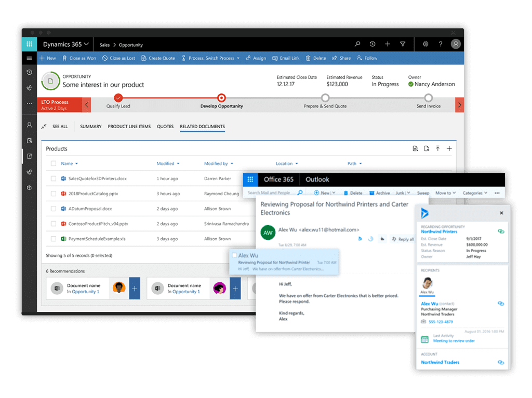Select the RELATED DOCUMENTS tab

click(203, 127)
